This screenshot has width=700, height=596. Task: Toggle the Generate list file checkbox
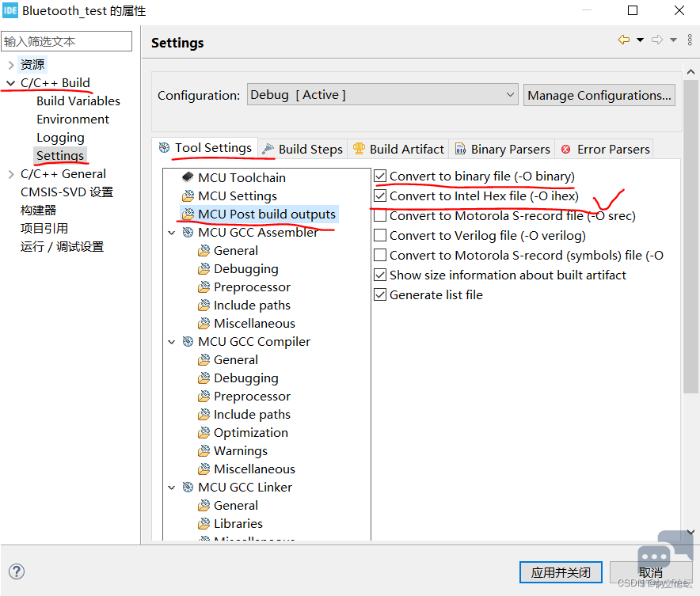point(381,294)
